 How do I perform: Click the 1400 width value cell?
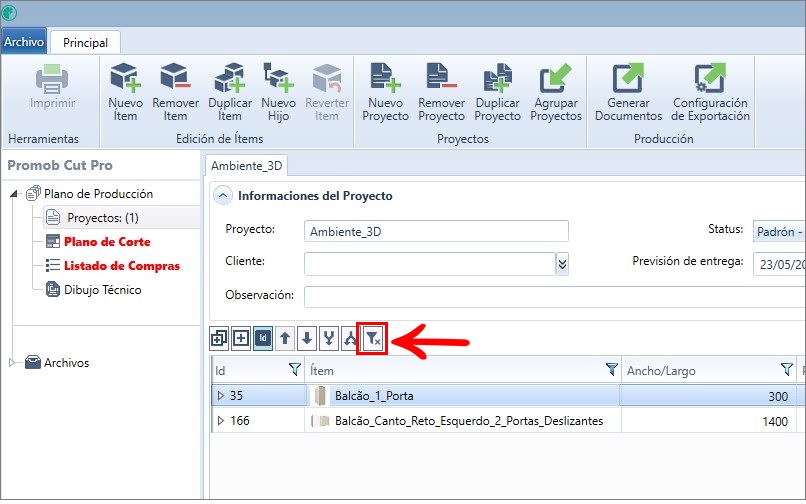708,421
